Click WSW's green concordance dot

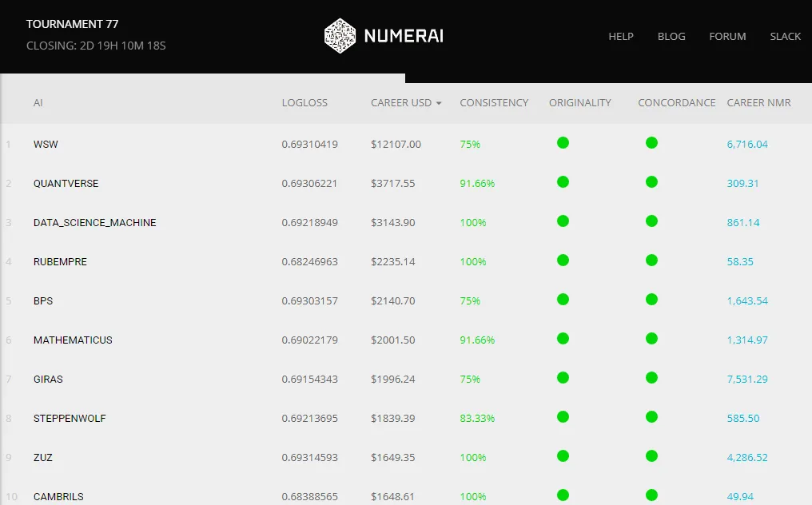[651, 142]
